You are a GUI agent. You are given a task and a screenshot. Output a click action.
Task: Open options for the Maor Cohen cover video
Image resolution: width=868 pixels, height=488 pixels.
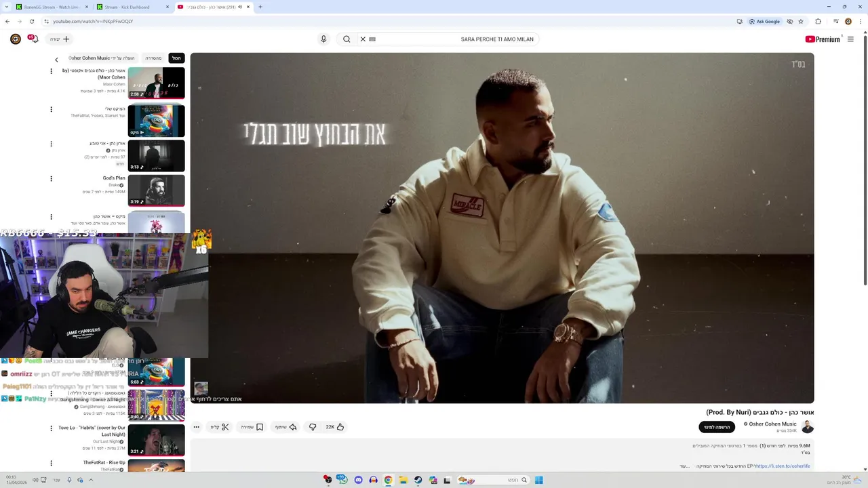[51, 71]
